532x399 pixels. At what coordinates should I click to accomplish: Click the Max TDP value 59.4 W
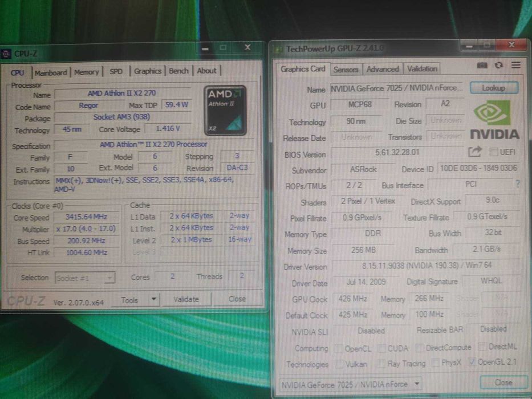pyautogui.click(x=176, y=105)
